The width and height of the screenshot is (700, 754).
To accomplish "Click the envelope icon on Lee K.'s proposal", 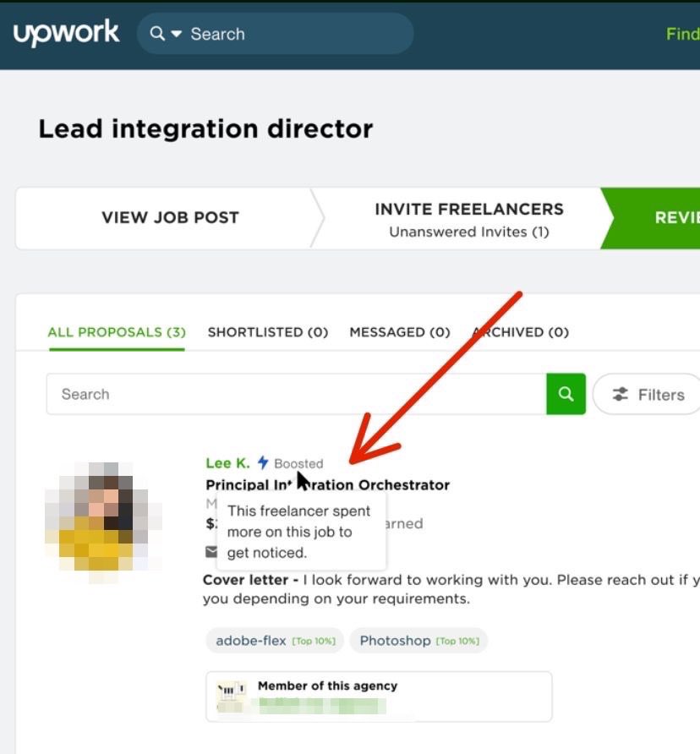I will tap(211, 553).
